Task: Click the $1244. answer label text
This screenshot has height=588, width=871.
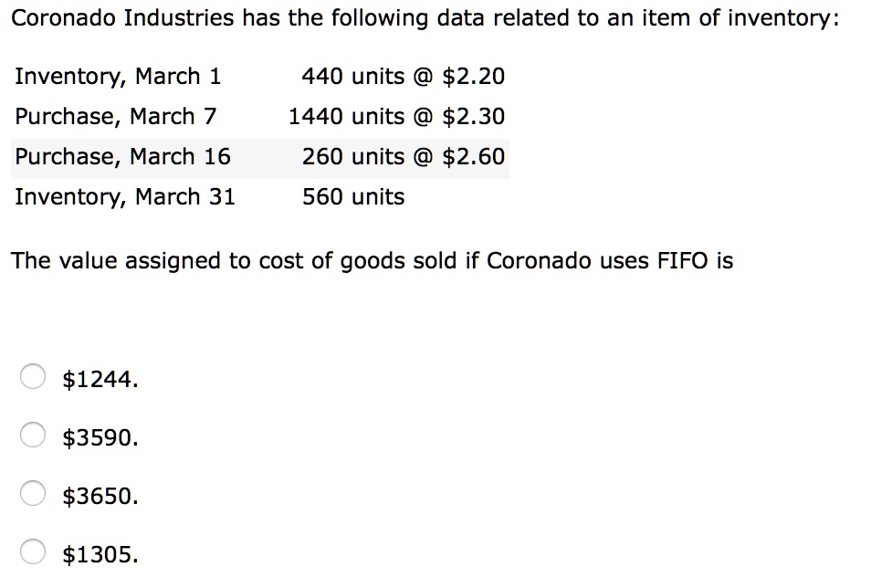Action: tap(100, 380)
